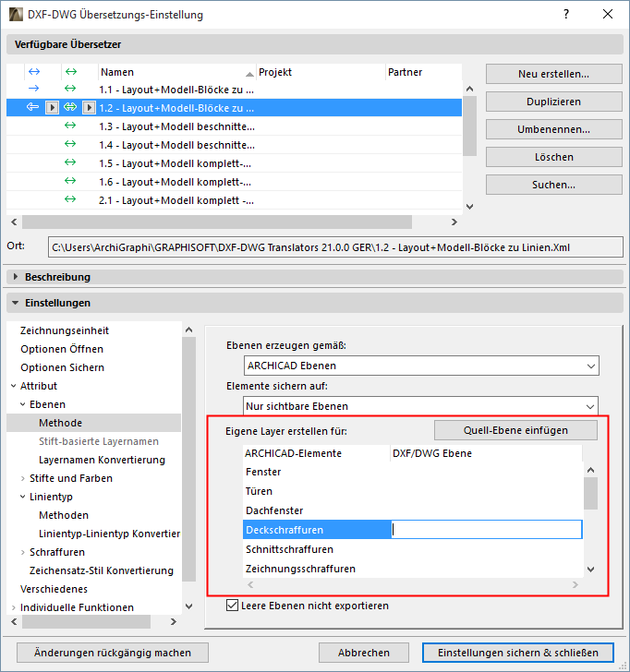The height and width of the screenshot is (672, 630).
Task: Select Zeichensatz-Stil Konvertierung item
Action: (x=102, y=570)
